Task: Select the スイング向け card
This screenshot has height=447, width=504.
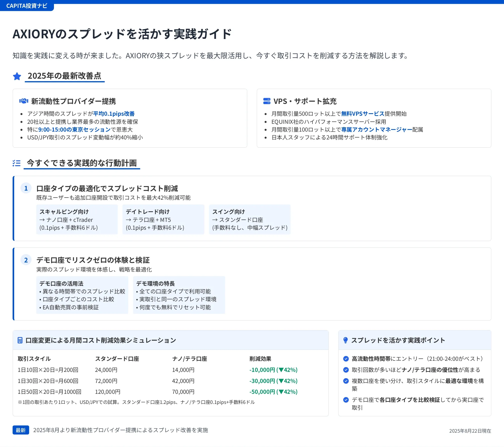Action: 250,220
